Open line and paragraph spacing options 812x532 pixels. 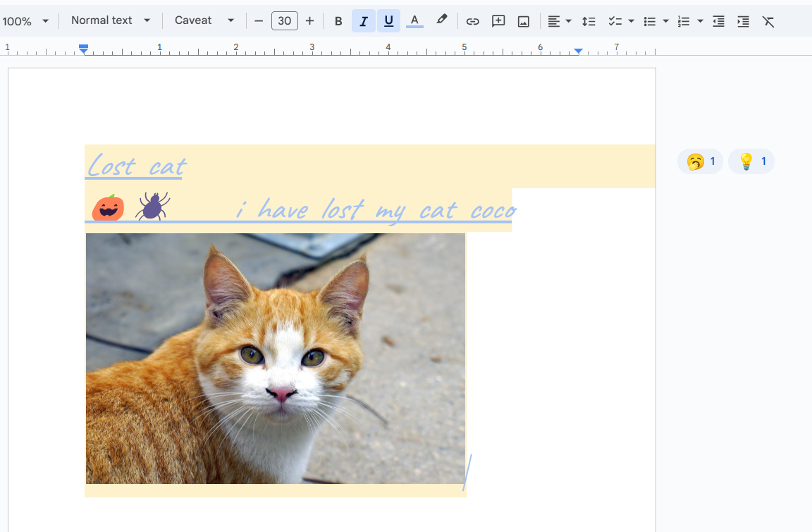point(589,21)
